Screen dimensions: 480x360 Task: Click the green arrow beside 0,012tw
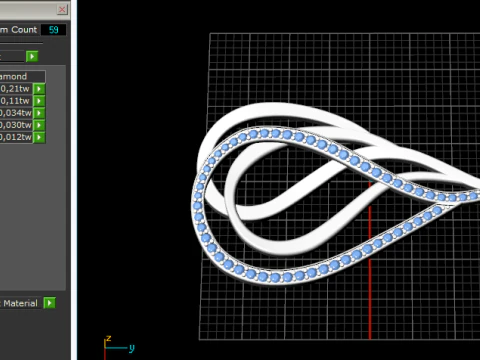point(39,137)
